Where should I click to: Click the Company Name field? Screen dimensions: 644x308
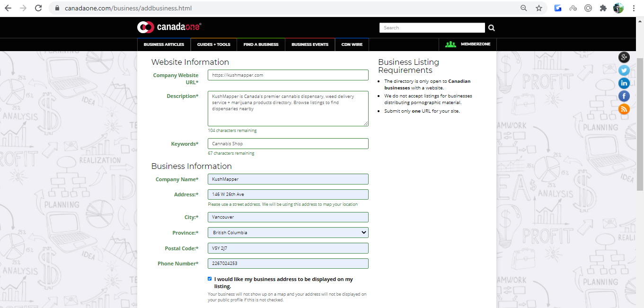[x=288, y=179]
